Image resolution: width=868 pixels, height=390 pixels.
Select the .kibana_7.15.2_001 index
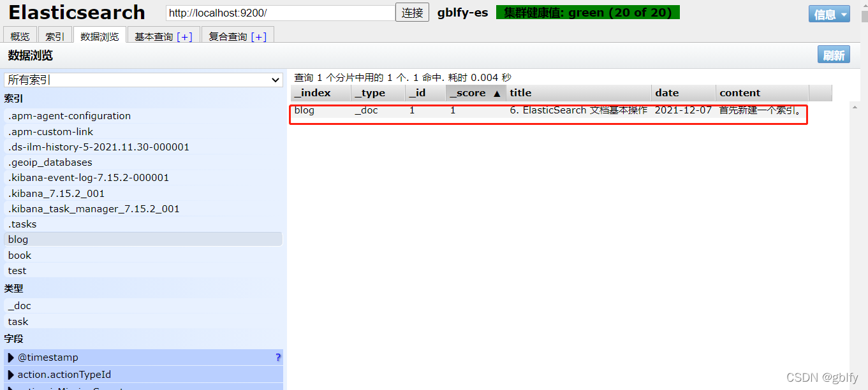pyautogui.click(x=143, y=193)
